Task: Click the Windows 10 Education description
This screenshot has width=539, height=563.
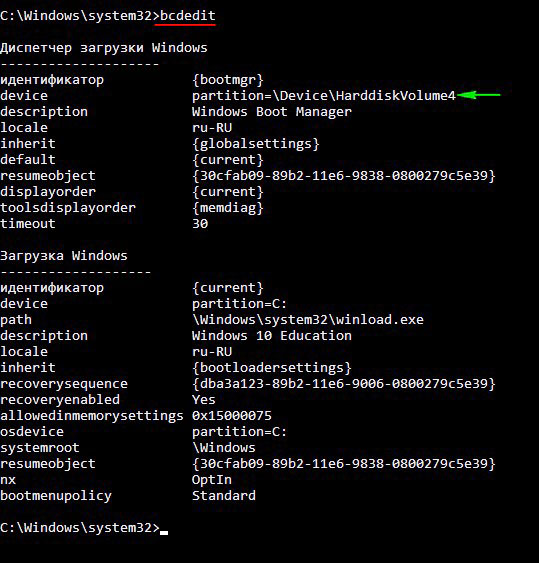Action: 271,335
